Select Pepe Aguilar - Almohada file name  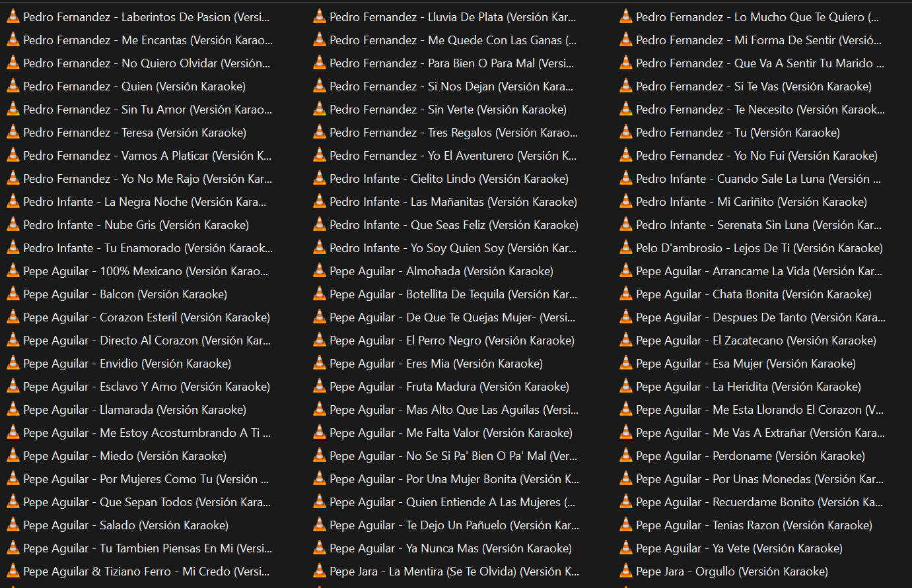[x=441, y=271]
